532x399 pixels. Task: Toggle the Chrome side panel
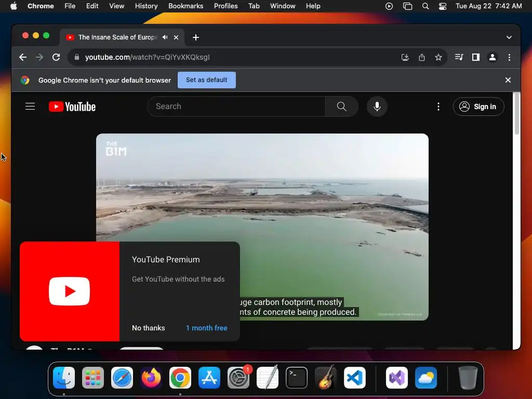[476, 57]
